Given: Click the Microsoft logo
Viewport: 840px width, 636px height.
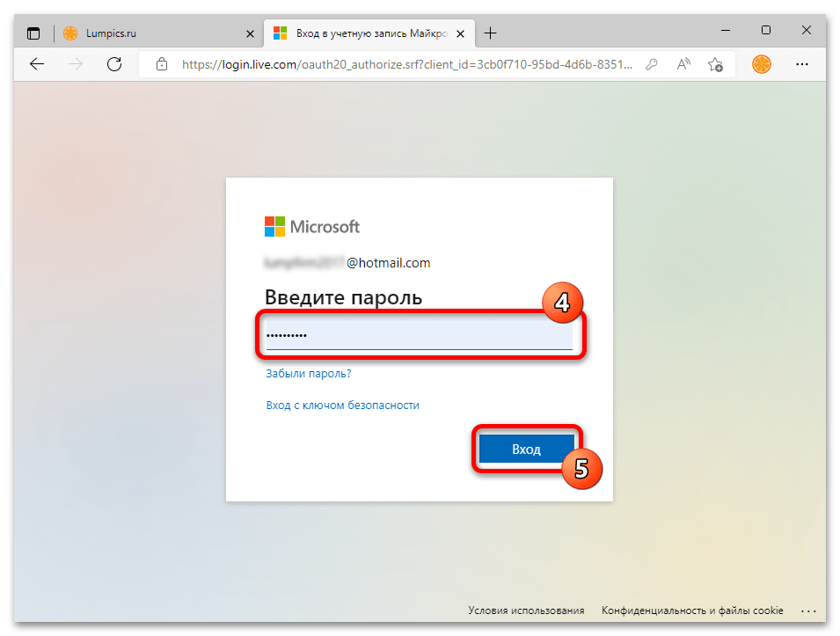Looking at the screenshot, I should pyautogui.click(x=311, y=227).
